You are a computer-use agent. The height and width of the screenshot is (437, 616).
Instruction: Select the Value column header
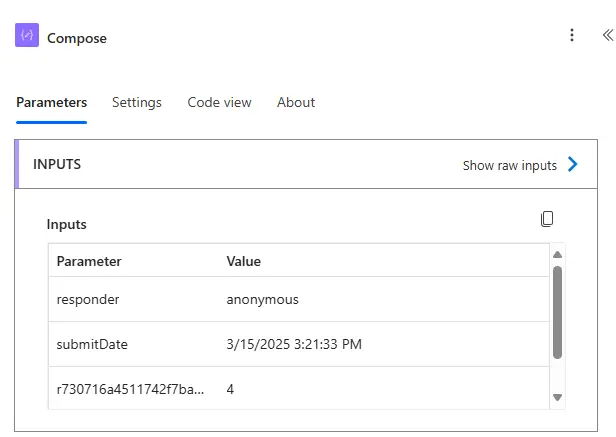(244, 261)
